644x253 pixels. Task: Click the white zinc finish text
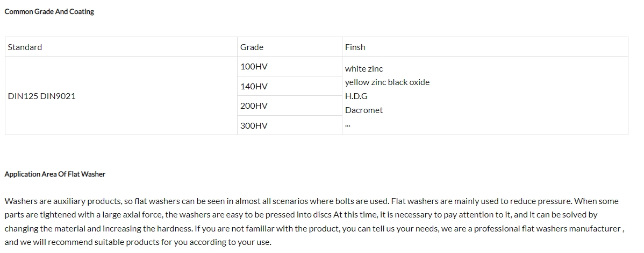364,69
